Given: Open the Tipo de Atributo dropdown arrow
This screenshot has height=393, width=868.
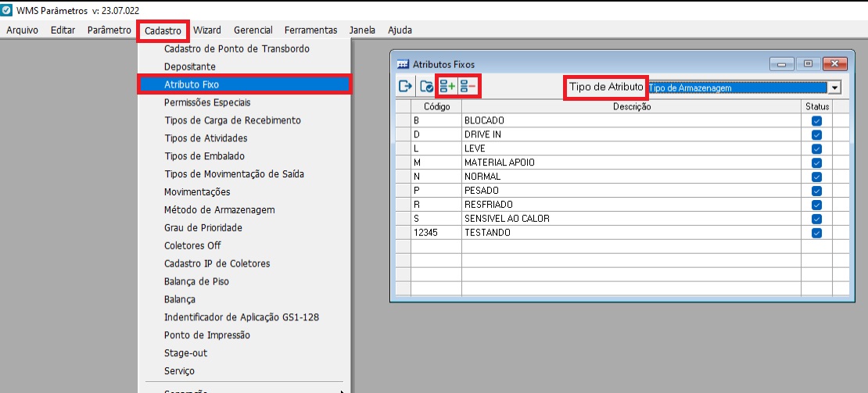Looking at the screenshot, I should pyautogui.click(x=834, y=88).
